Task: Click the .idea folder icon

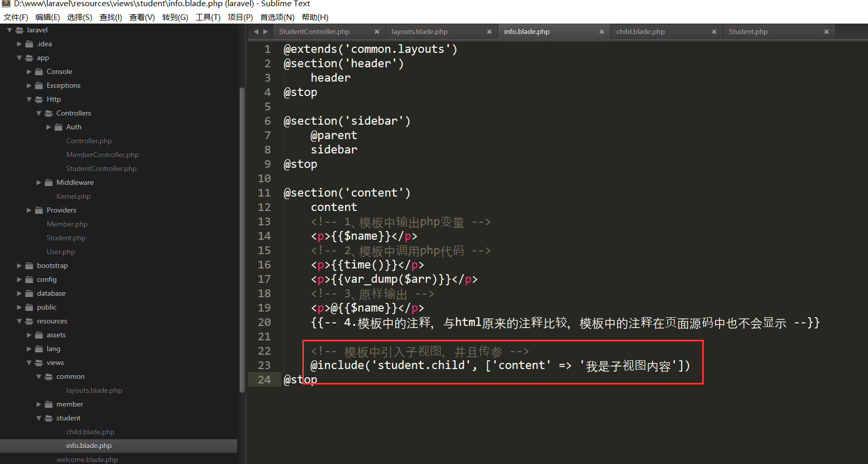Action: click(29, 44)
